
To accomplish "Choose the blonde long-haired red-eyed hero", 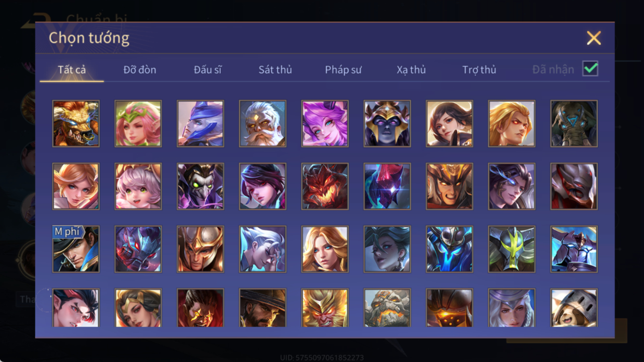I will click(x=511, y=124).
